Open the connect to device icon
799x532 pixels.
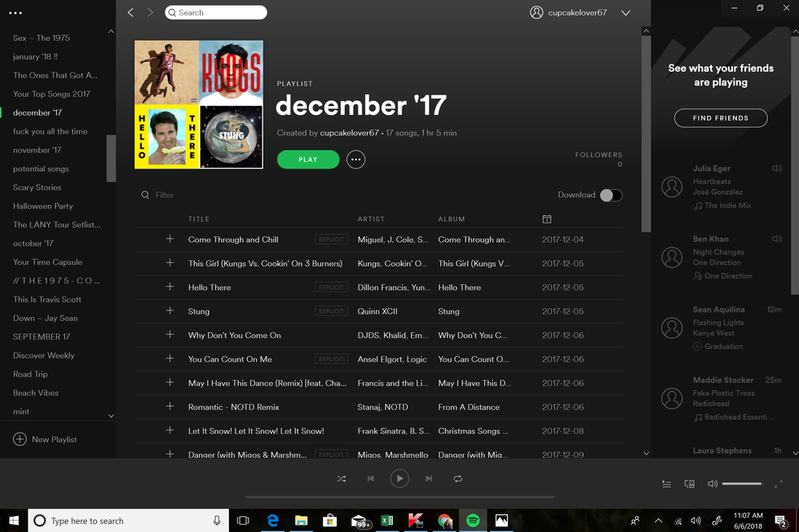coord(689,484)
